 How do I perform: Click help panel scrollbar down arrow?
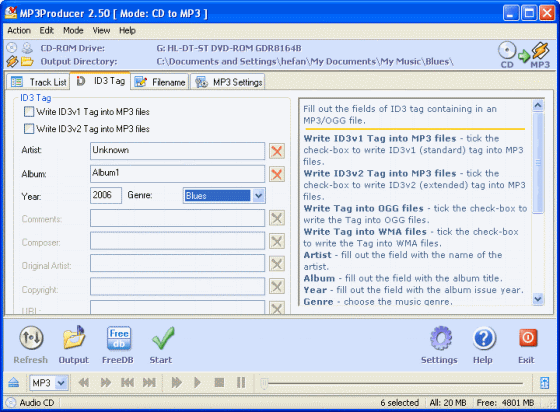[538, 299]
